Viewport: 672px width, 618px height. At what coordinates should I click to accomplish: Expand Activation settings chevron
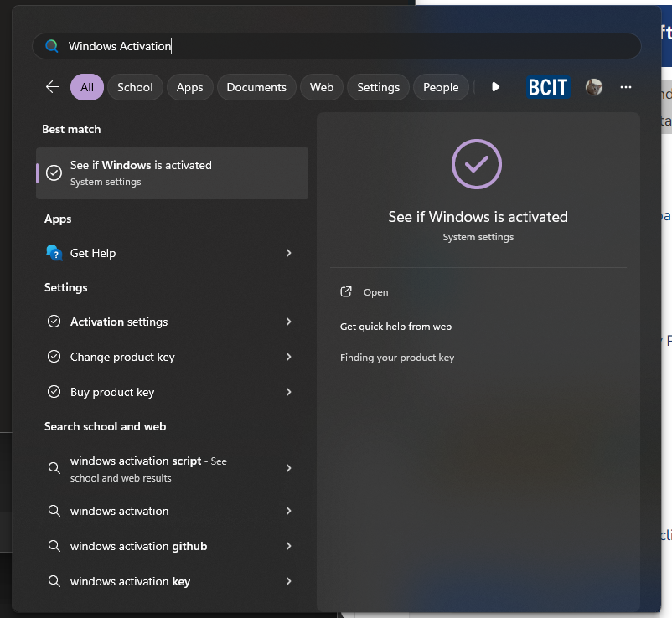[x=288, y=322]
